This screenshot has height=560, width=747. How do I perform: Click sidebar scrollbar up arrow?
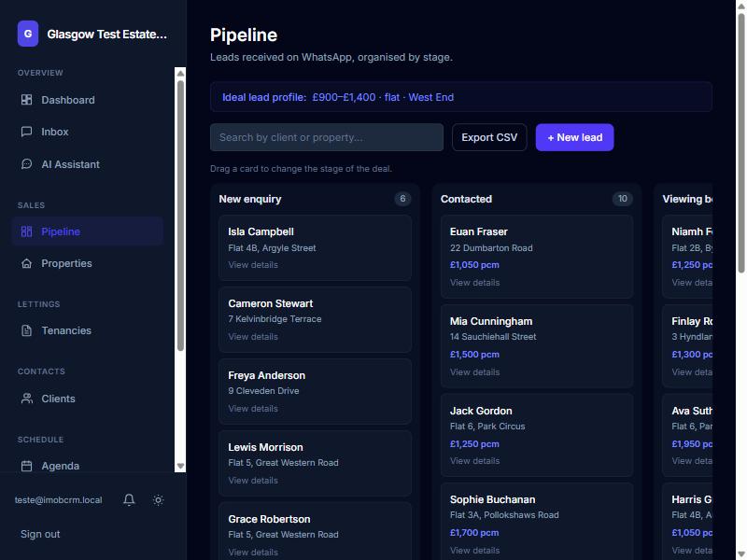(180, 74)
